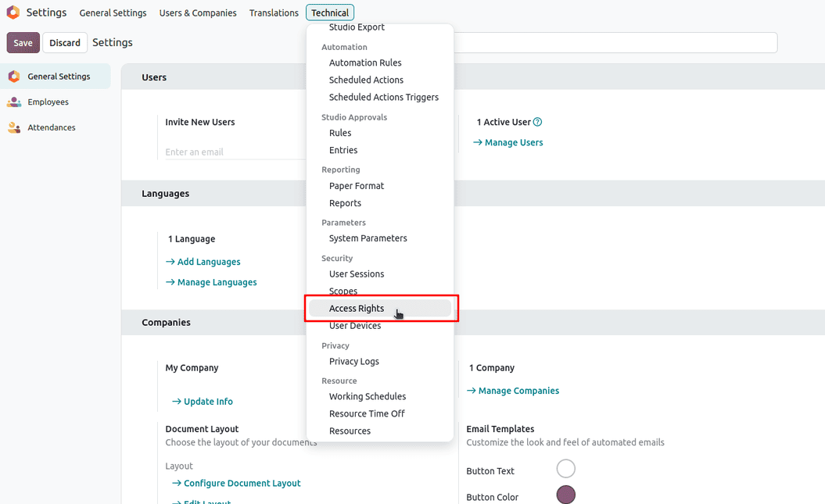This screenshot has height=504, width=825.
Task: Open Resources menu item
Action: [x=350, y=431]
